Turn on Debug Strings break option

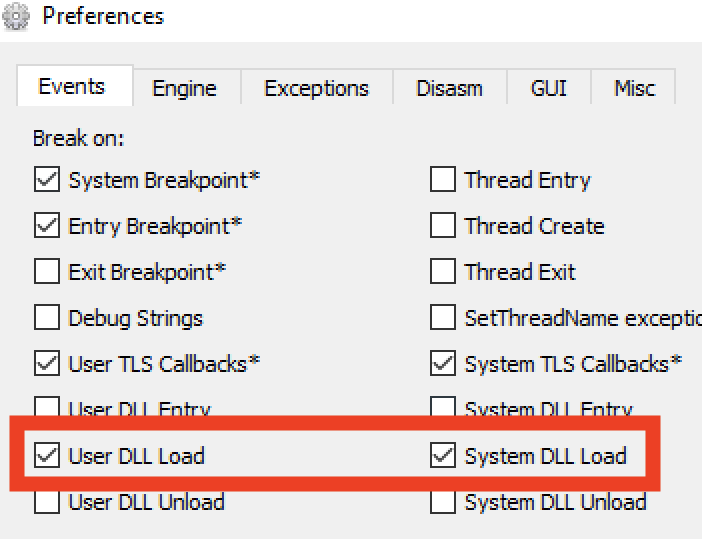tap(47, 318)
